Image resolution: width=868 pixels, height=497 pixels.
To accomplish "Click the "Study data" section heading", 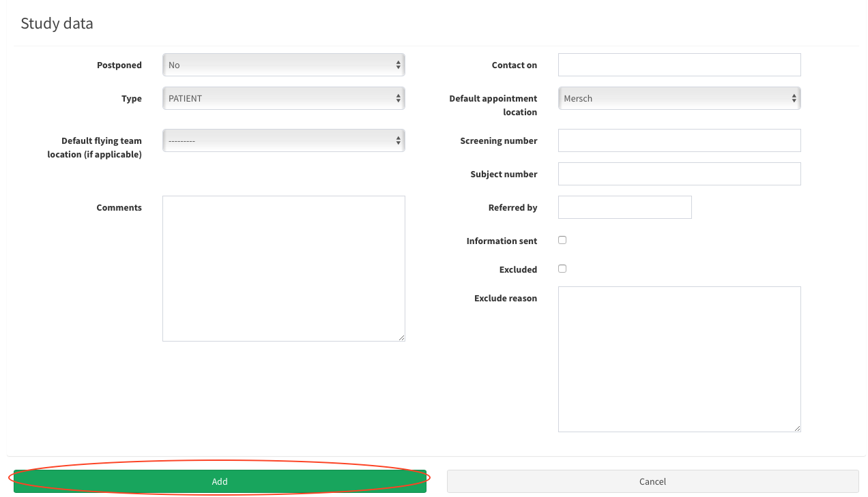I will [57, 23].
